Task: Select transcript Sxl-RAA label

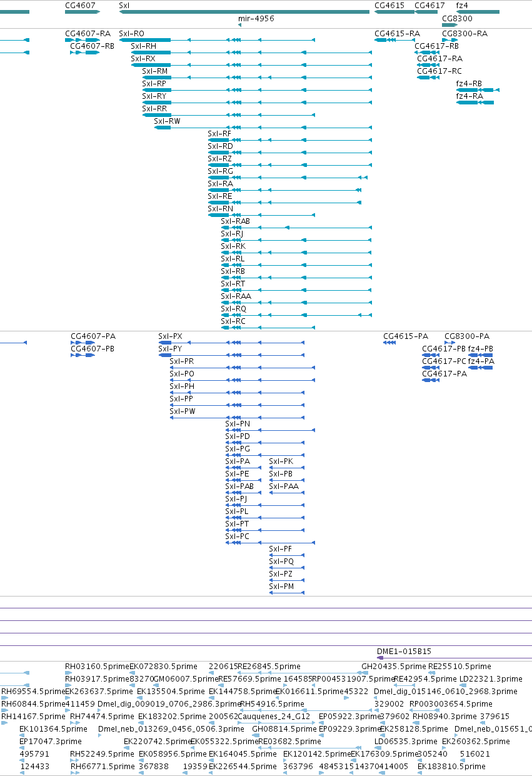Action: pyautogui.click(x=236, y=296)
